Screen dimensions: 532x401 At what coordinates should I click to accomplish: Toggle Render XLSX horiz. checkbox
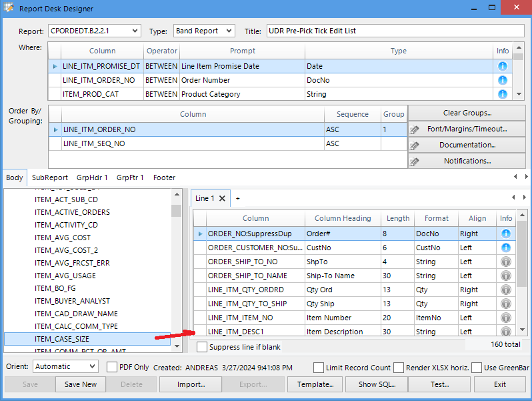pos(399,368)
